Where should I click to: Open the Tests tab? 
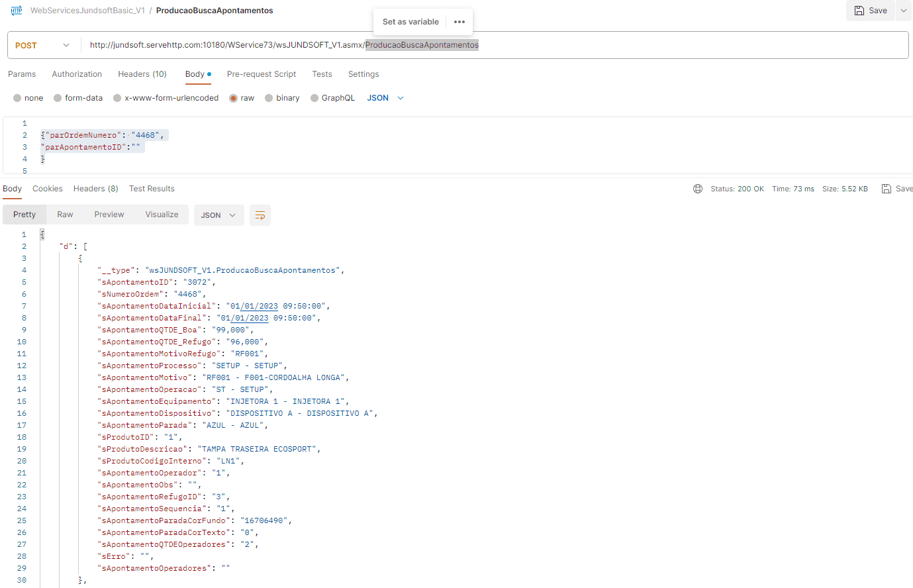click(x=322, y=74)
